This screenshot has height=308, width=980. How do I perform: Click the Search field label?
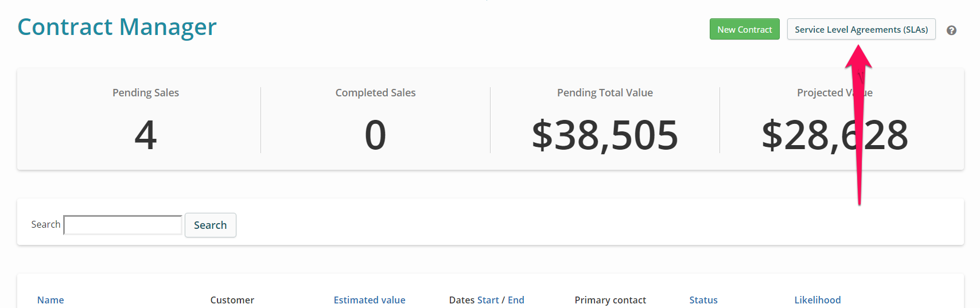46,224
